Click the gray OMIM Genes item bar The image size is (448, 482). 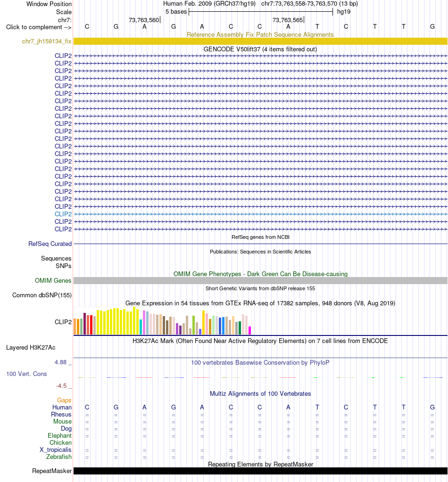point(260,280)
